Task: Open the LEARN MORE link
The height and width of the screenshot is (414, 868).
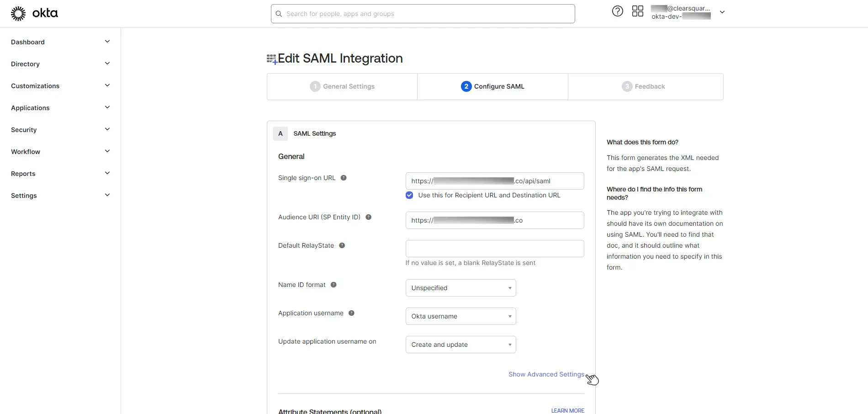Action: point(567,411)
